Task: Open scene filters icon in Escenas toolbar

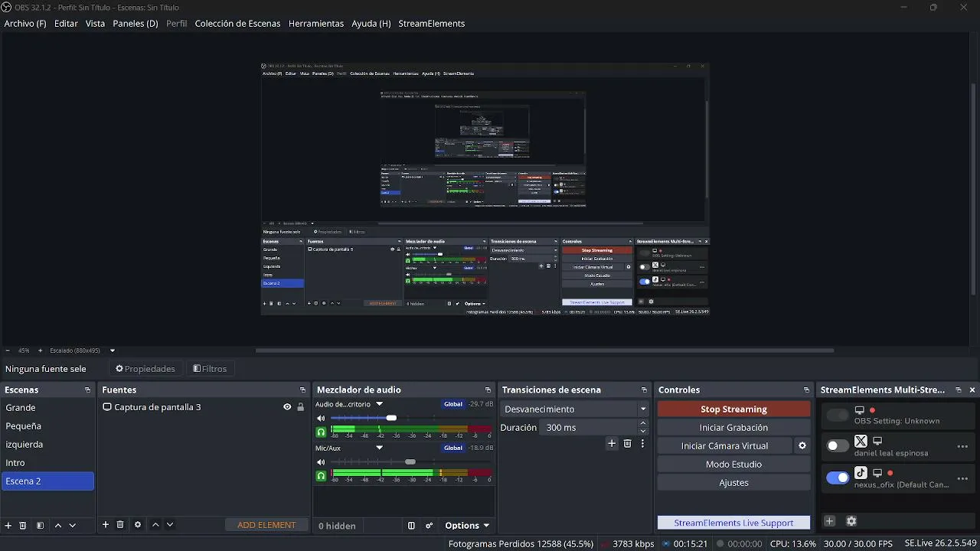Action: click(40, 526)
